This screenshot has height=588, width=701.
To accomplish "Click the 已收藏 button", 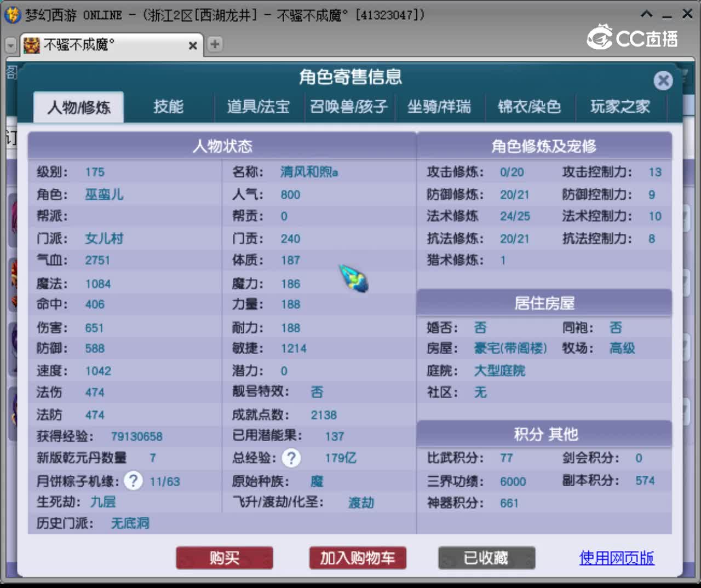I will coord(486,558).
